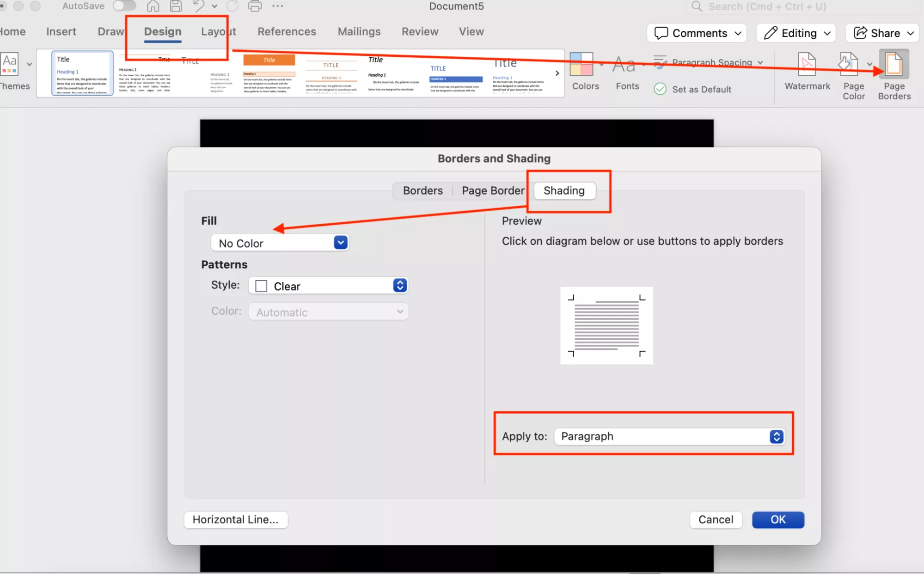The image size is (924, 574).
Task: Toggle the Clear pattern checkbox
Action: [x=261, y=285]
